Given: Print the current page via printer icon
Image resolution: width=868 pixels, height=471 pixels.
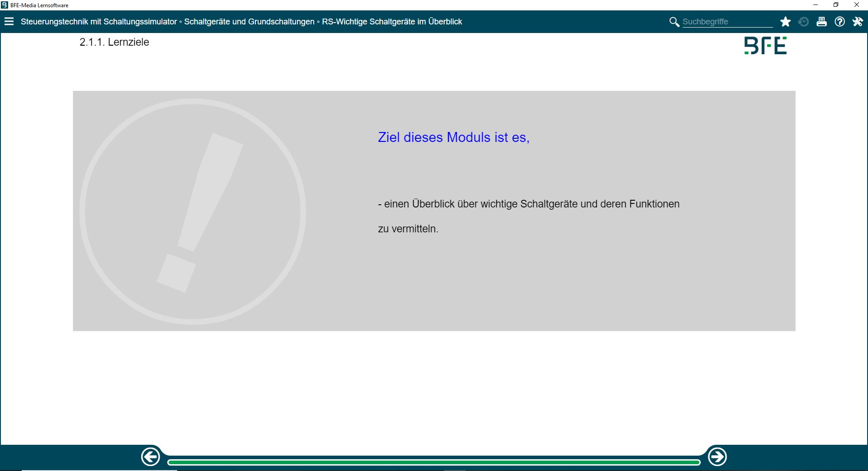Looking at the screenshot, I should tap(821, 22).
